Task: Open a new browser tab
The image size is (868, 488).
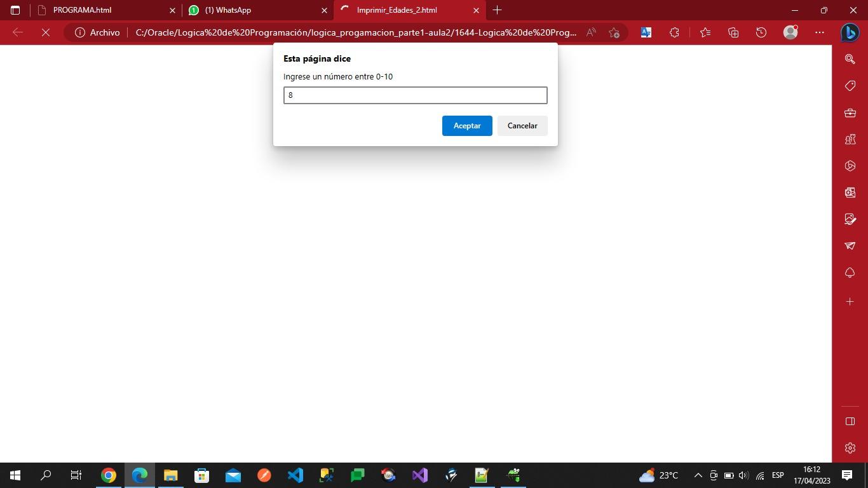Action: [x=498, y=10]
